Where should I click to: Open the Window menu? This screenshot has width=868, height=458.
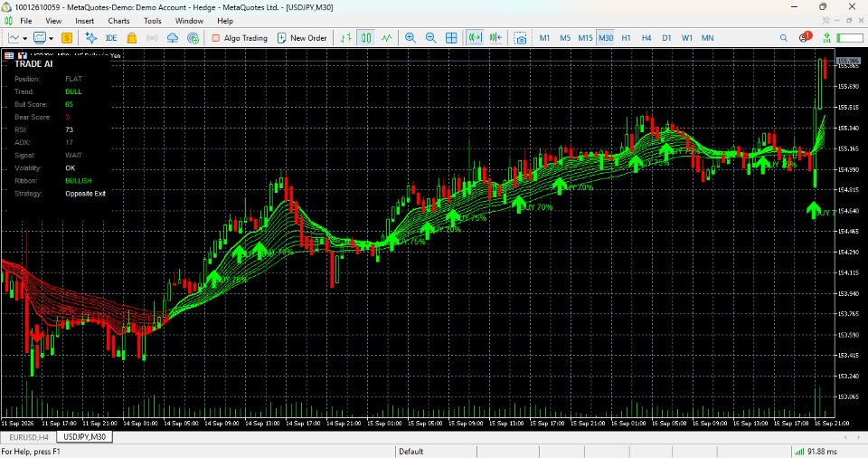(189, 21)
